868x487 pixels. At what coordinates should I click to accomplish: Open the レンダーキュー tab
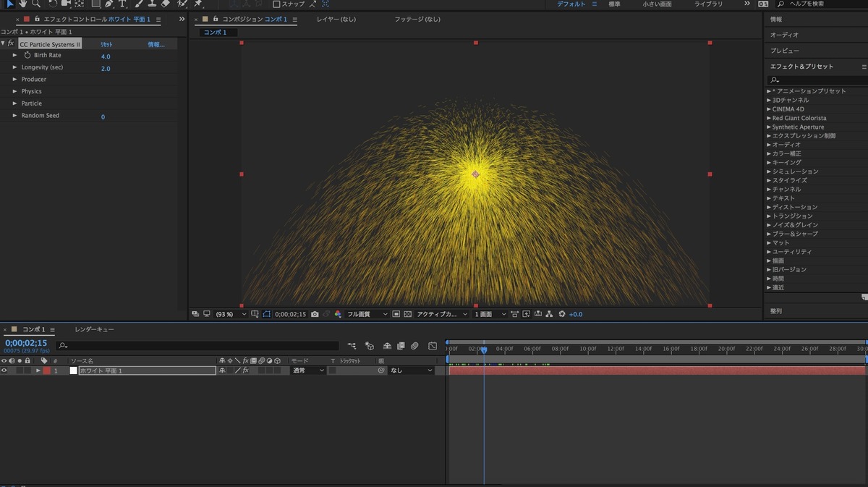pos(94,329)
